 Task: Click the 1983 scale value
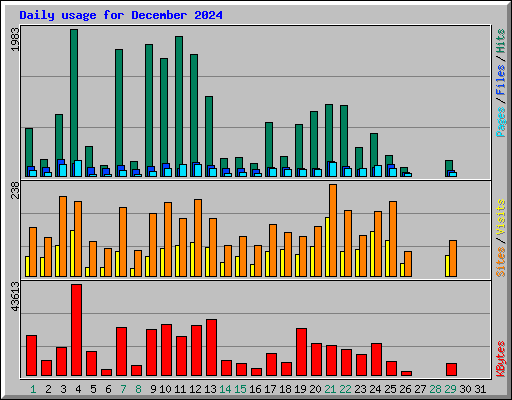tap(15, 39)
